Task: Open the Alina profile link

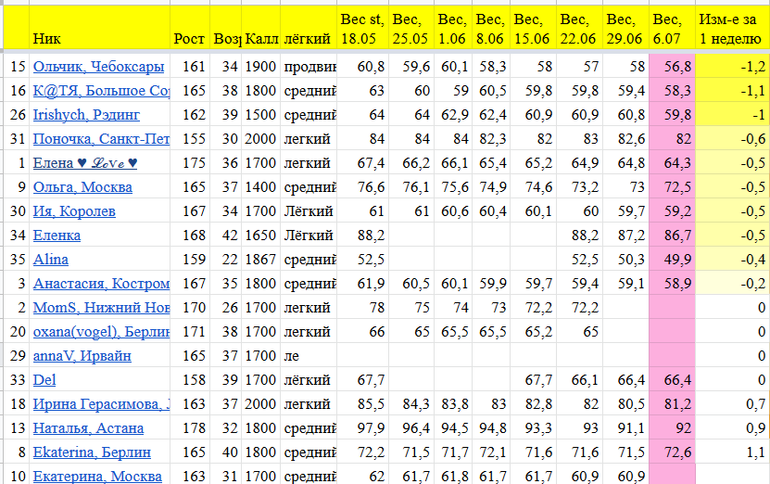Action: tap(51, 259)
